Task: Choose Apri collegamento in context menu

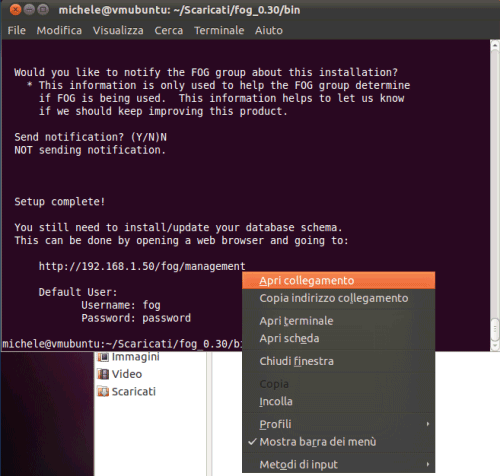Action: click(x=338, y=280)
